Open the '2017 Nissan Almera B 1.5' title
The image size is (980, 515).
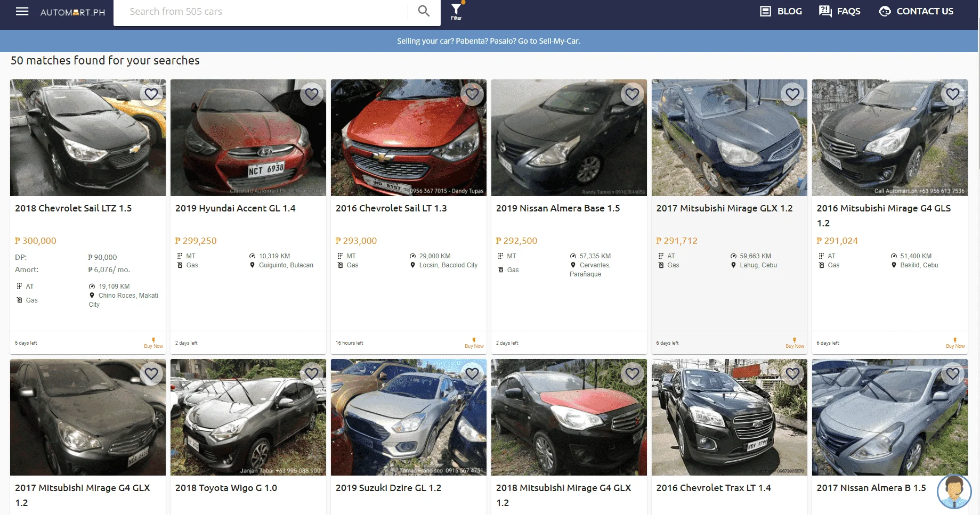(x=871, y=488)
